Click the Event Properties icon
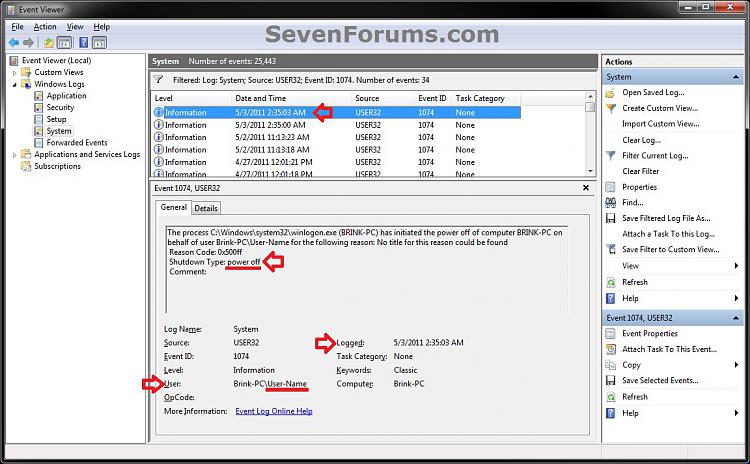The height and width of the screenshot is (464, 750). (x=610, y=333)
